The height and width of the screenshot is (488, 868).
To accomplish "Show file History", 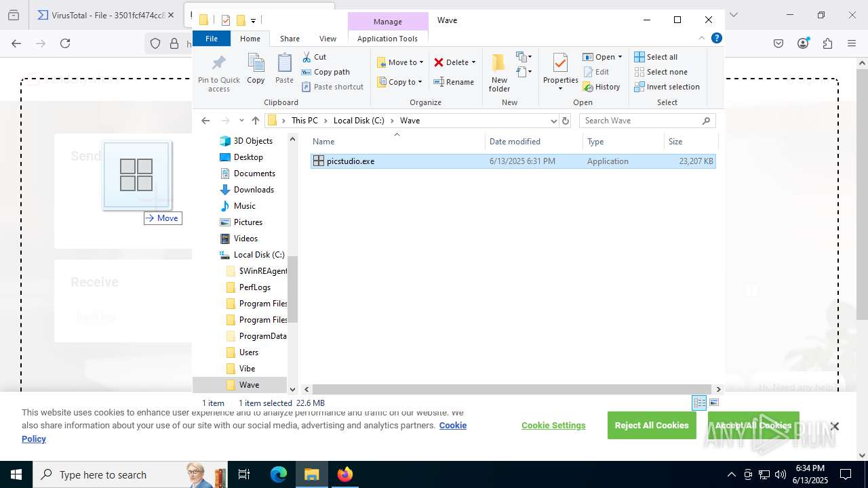I will 601,87.
